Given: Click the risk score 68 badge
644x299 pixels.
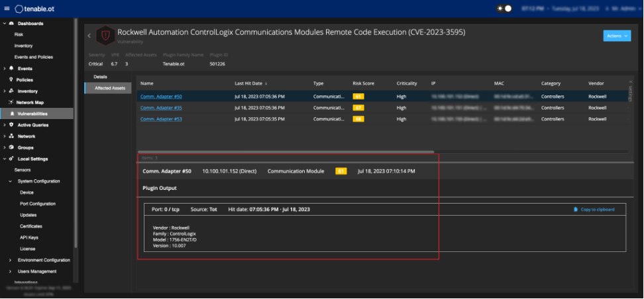Looking at the screenshot, I should click(x=358, y=119).
